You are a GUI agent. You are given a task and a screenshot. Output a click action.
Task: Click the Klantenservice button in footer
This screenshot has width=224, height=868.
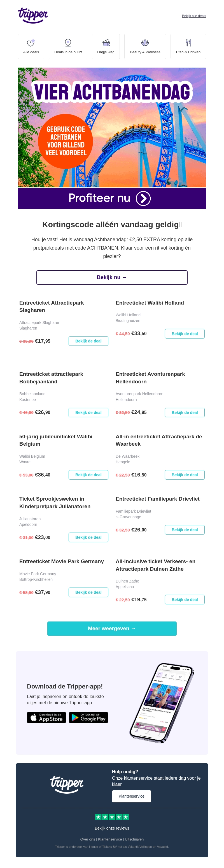coord(131,796)
